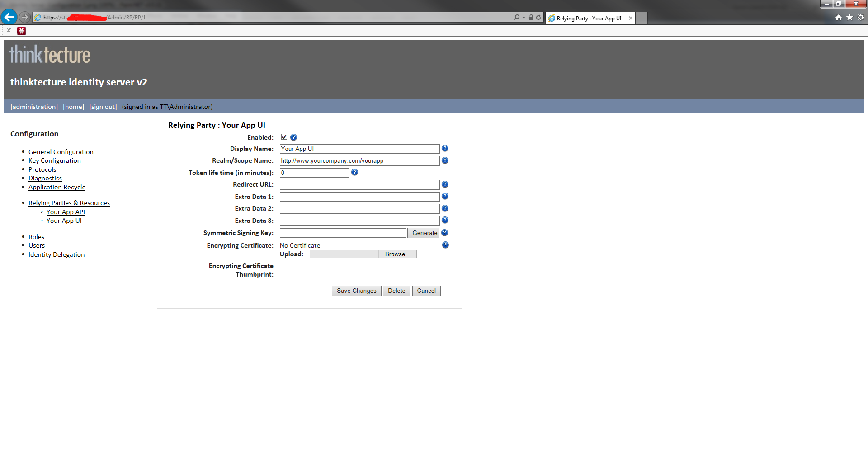Viewport: 868px width, 451px height.
Task: Click Browse... to upload certificate
Action: [x=397, y=254]
